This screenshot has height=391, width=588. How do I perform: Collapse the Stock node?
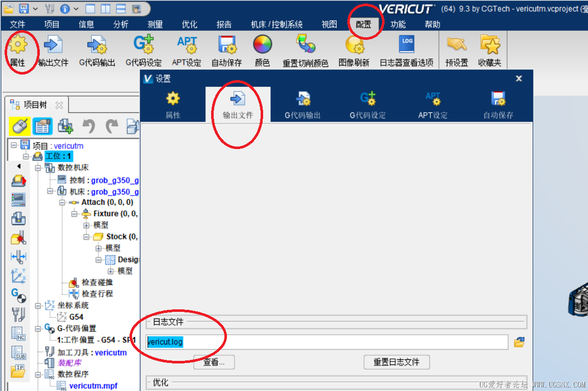coord(86,237)
